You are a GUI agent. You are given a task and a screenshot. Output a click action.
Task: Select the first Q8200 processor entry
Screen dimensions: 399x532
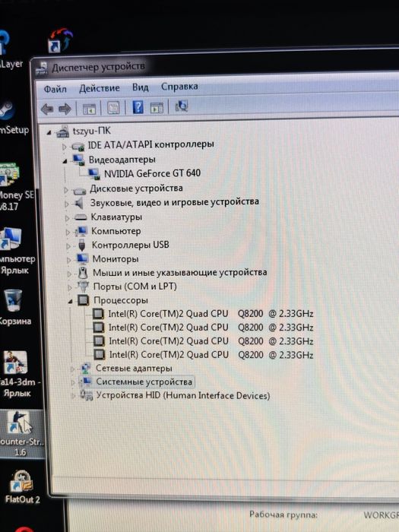211,314
